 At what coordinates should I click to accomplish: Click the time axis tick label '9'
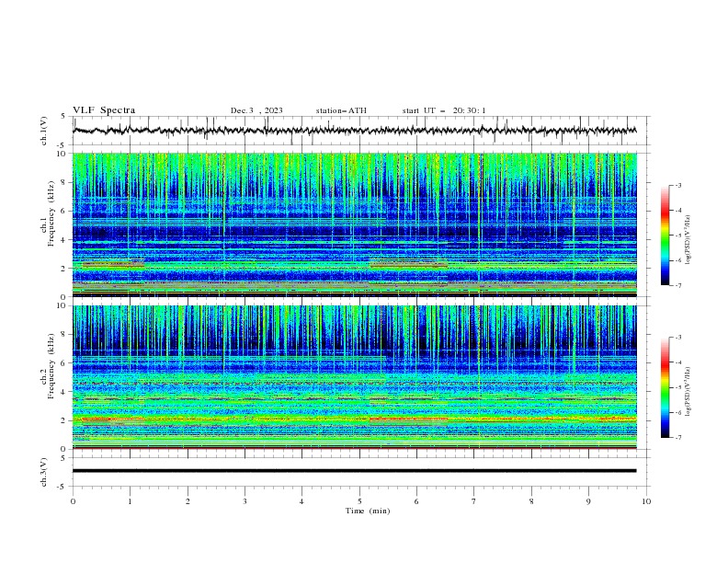click(x=588, y=501)
